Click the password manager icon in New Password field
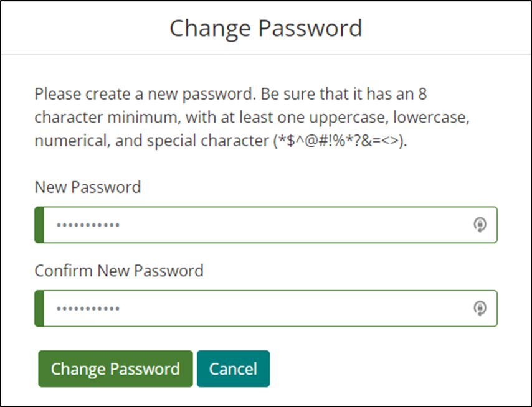 point(480,225)
